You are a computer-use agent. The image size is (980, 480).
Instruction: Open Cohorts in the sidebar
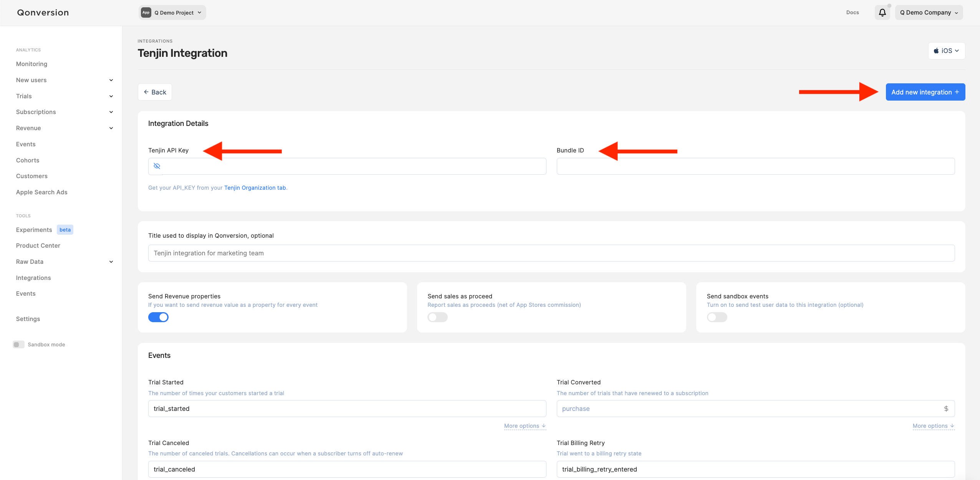tap(28, 160)
